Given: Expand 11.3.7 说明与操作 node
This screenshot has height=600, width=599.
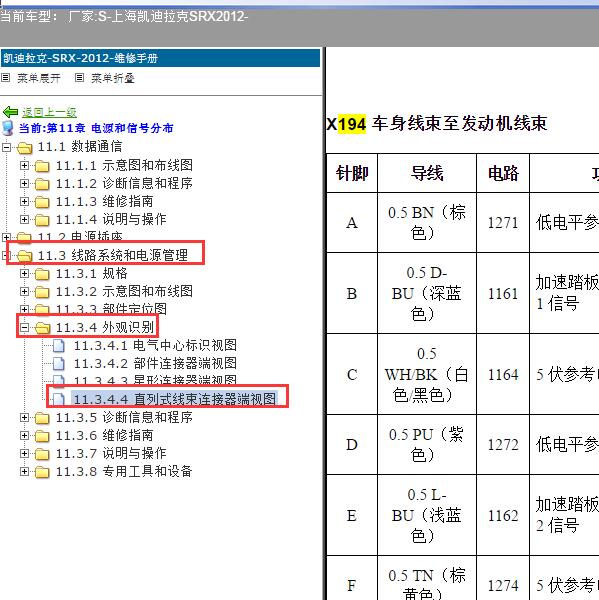Looking at the screenshot, I should click(24, 453).
